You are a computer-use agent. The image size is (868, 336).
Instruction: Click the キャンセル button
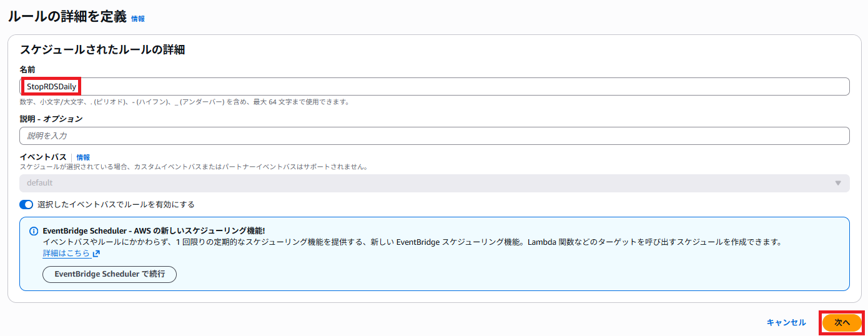pyautogui.click(x=786, y=322)
